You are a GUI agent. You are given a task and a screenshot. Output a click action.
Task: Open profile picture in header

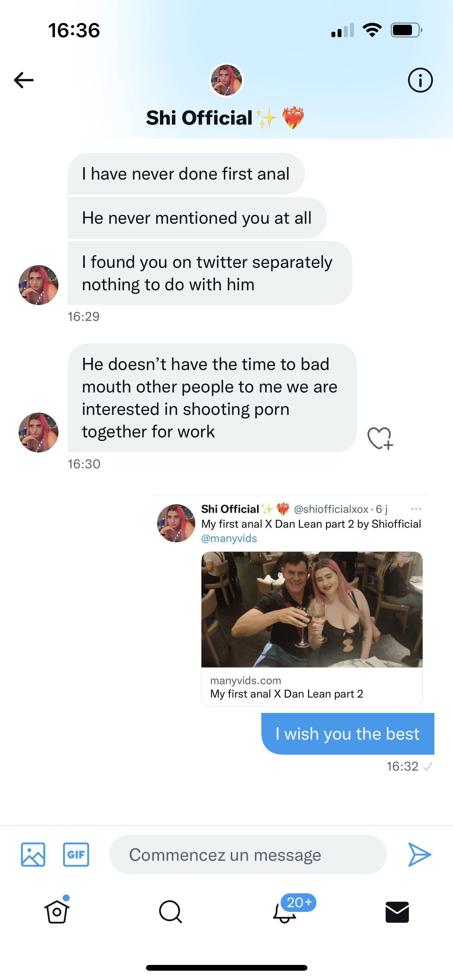pos(226,80)
